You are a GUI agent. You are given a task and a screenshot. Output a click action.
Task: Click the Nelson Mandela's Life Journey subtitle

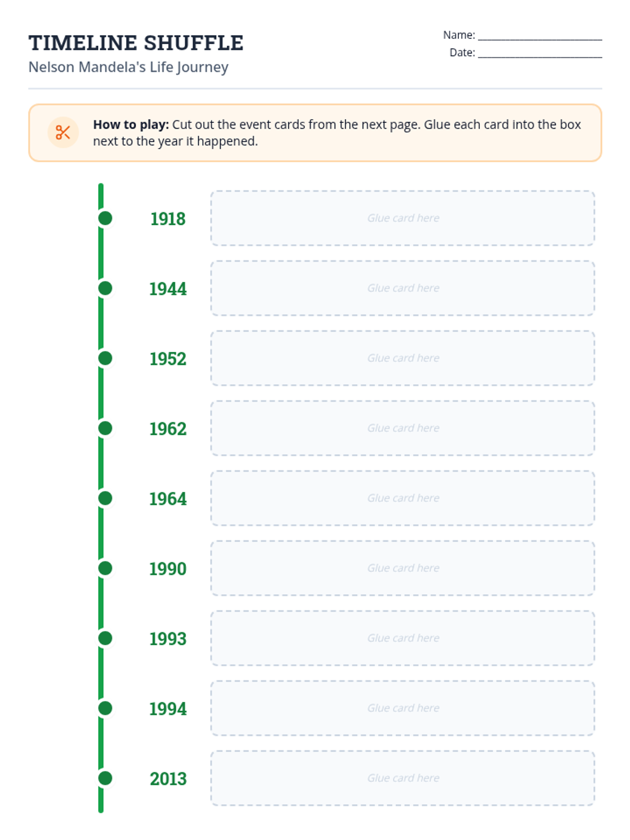pos(129,67)
